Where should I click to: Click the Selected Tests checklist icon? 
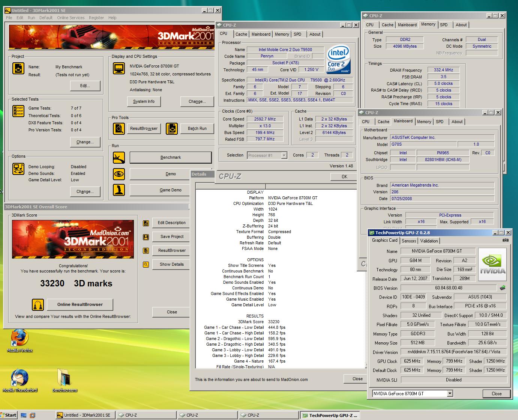click(x=18, y=111)
